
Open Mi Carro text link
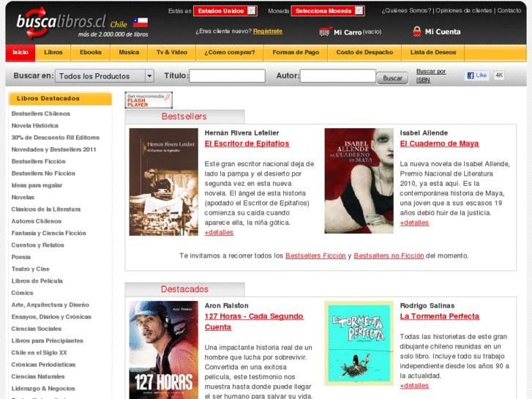point(348,32)
